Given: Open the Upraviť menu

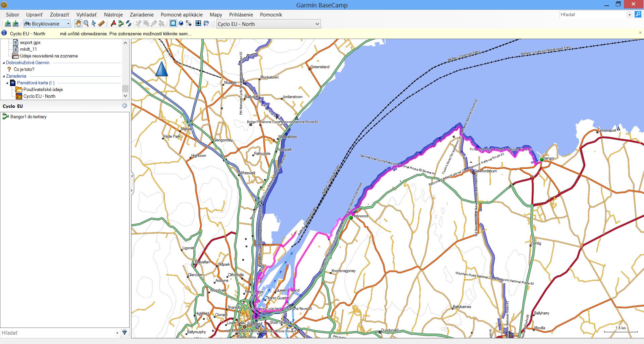Looking at the screenshot, I should pos(35,14).
